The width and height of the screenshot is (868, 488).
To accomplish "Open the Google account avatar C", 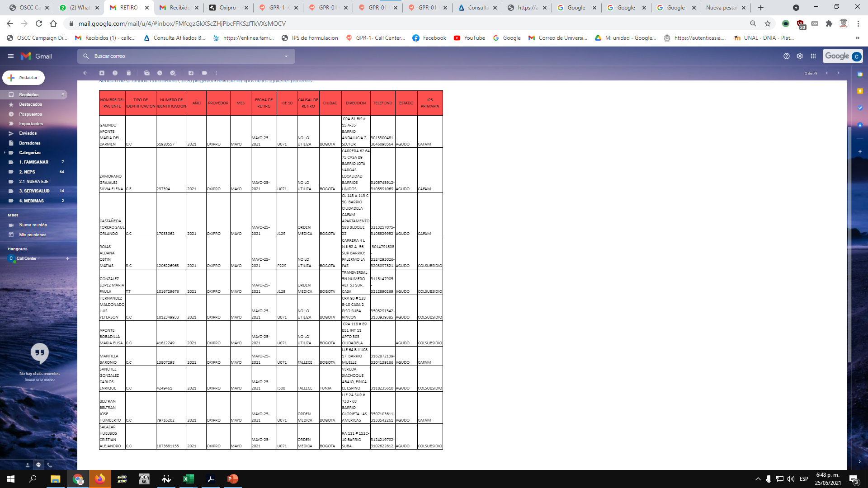I will click(x=856, y=56).
